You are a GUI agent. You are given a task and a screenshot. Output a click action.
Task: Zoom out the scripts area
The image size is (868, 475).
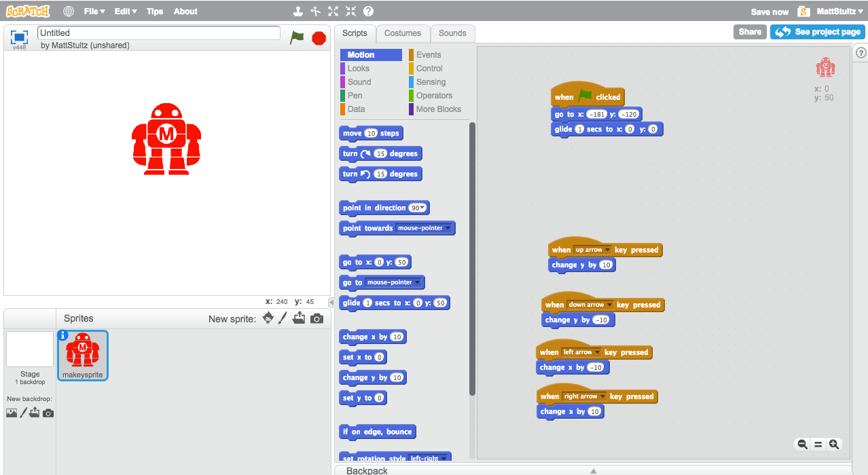[802, 444]
